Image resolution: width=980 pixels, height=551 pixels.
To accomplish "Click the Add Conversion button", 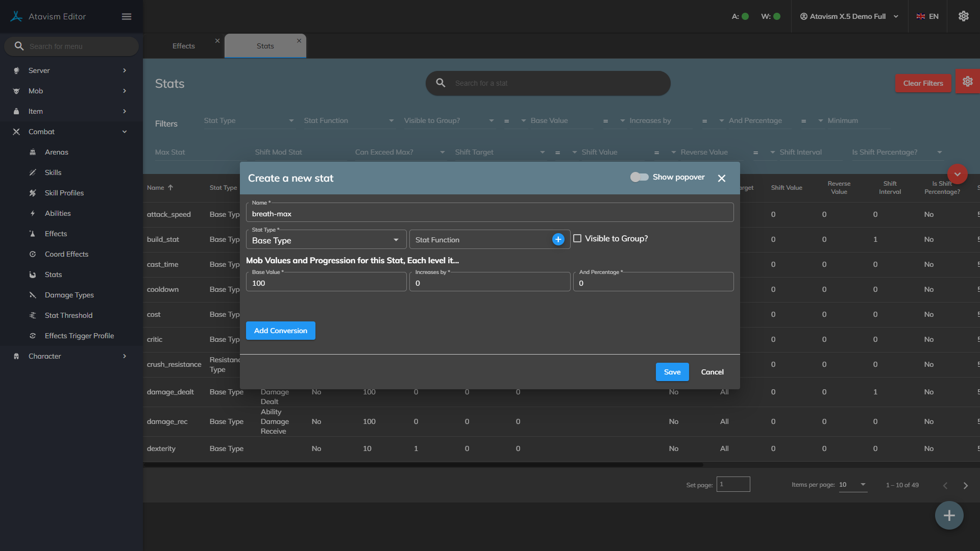I will (x=280, y=331).
